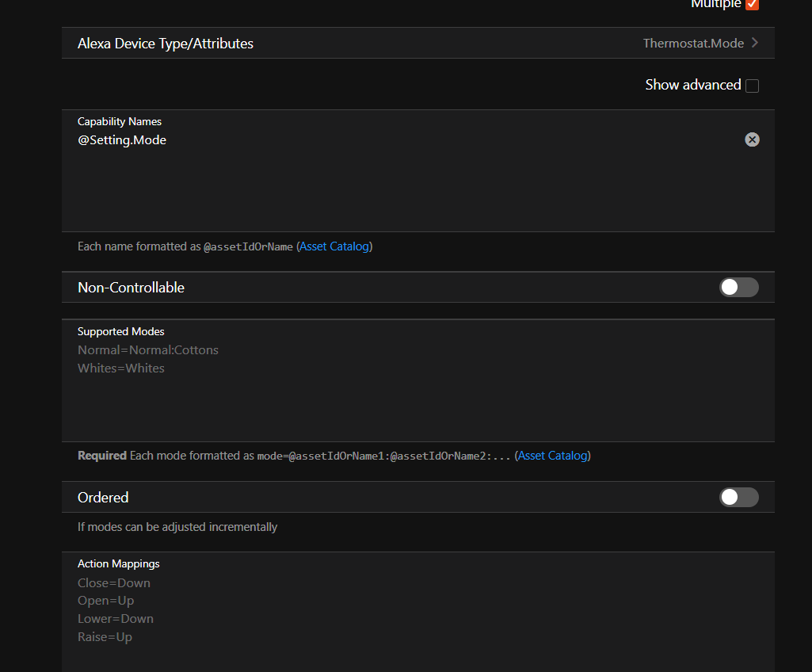Click the Show advanced label
This screenshot has height=672, width=812.
[x=692, y=85]
